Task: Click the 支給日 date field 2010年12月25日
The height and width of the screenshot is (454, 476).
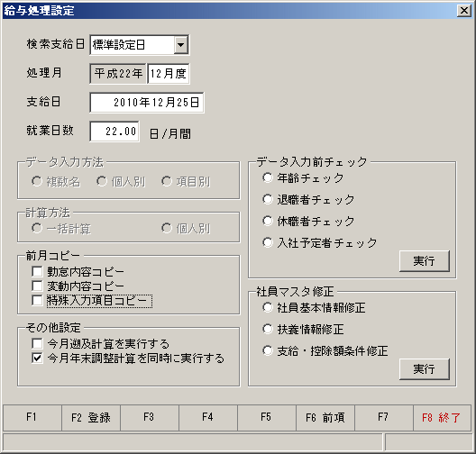Action: pos(147,103)
